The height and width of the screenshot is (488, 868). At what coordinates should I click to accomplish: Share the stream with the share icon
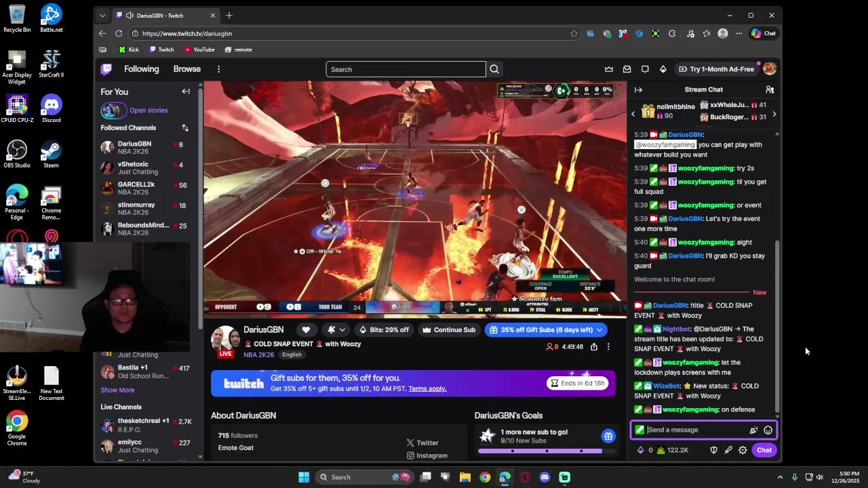(x=594, y=347)
